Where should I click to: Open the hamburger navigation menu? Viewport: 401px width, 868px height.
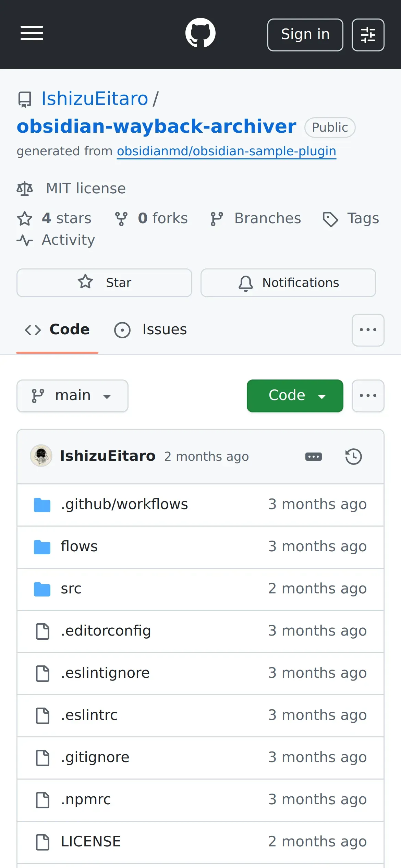click(x=32, y=33)
